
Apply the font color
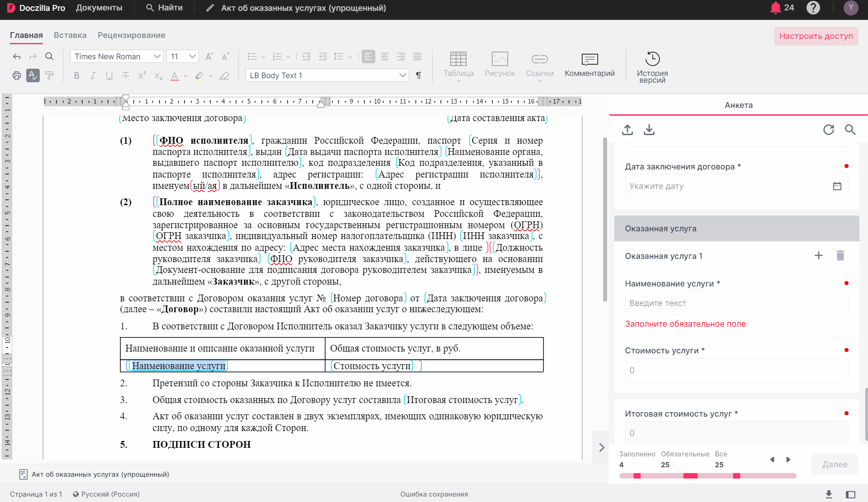[x=175, y=75]
